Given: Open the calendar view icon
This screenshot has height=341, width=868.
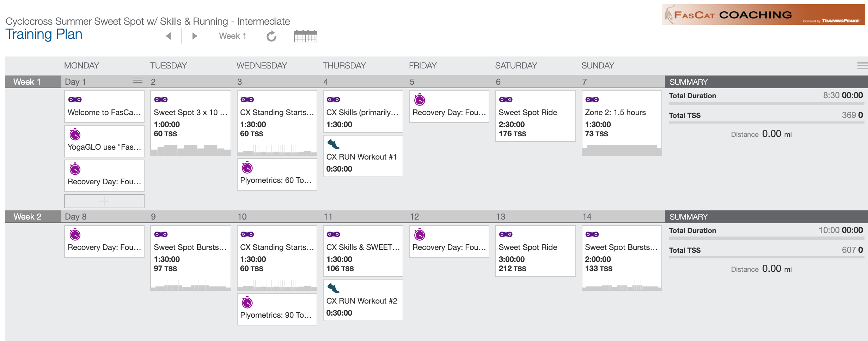Looking at the screenshot, I should coord(305,36).
